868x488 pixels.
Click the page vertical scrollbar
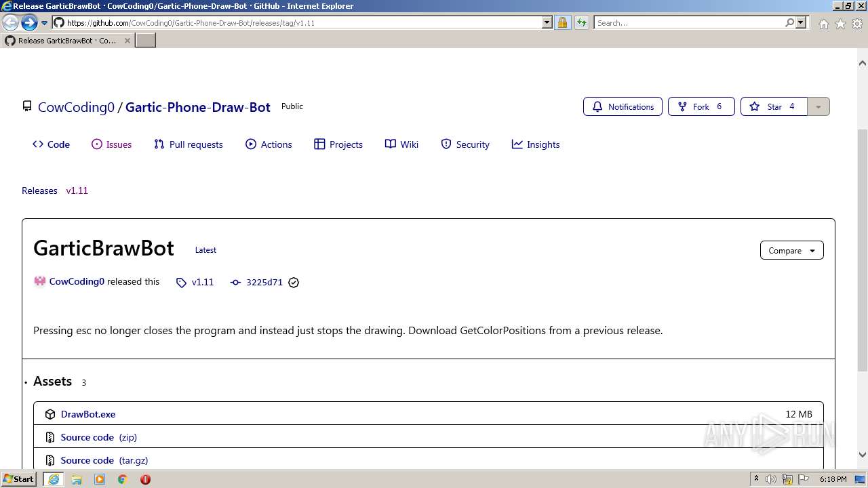click(863, 251)
